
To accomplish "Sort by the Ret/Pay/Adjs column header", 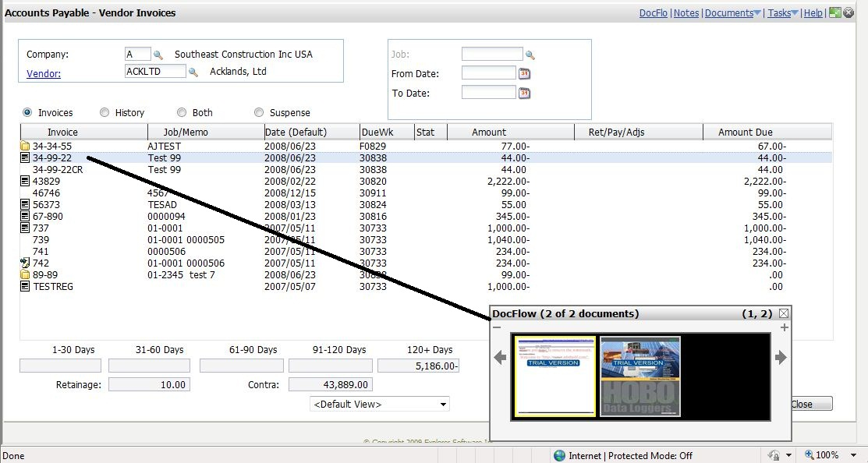I will click(x=638, y=133).
